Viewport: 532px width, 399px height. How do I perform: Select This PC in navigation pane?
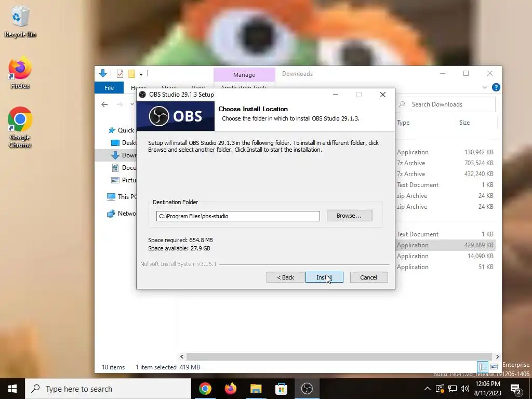click(122, 196)
